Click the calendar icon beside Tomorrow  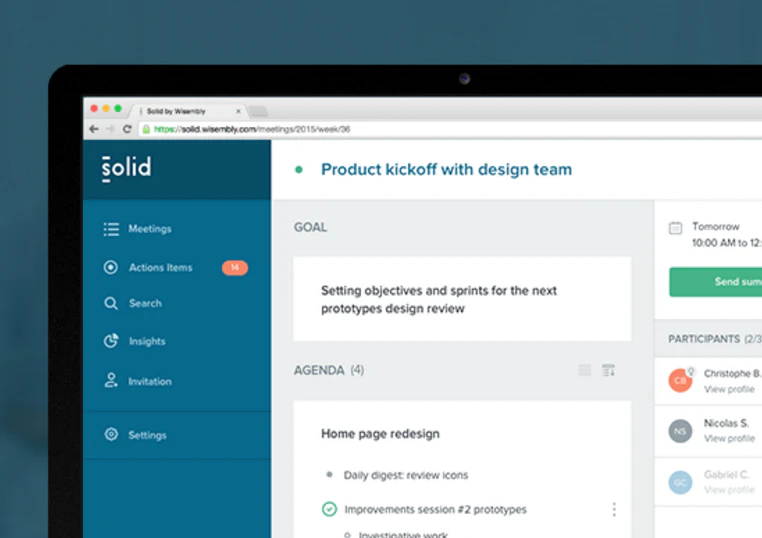[675, 227]
